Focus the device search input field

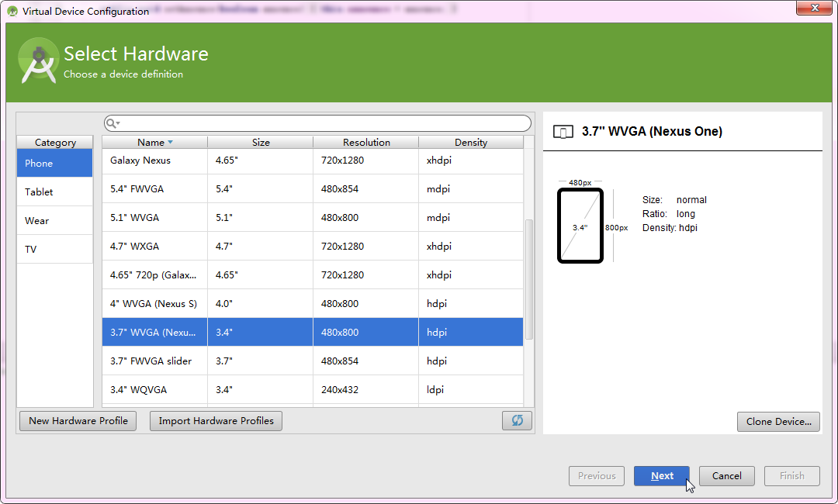pyautogui.click(x=317, y=123)
